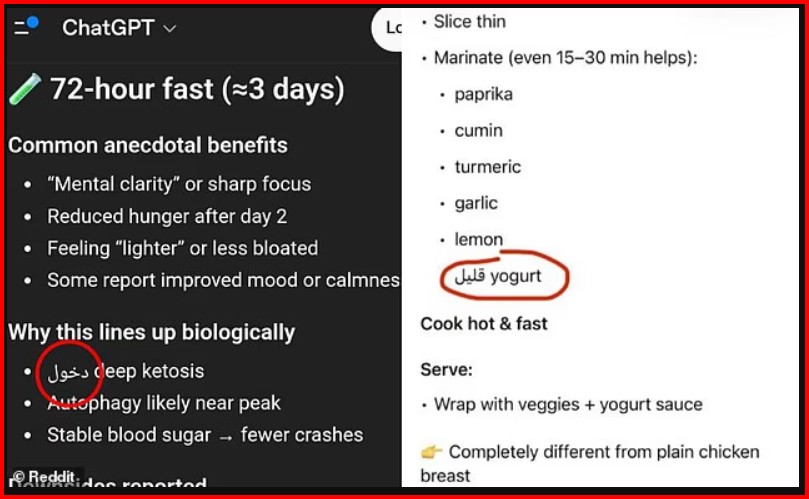Click the Common anecdotal benefits heading
The image size is (809, 499).
[x=148, y=145]
